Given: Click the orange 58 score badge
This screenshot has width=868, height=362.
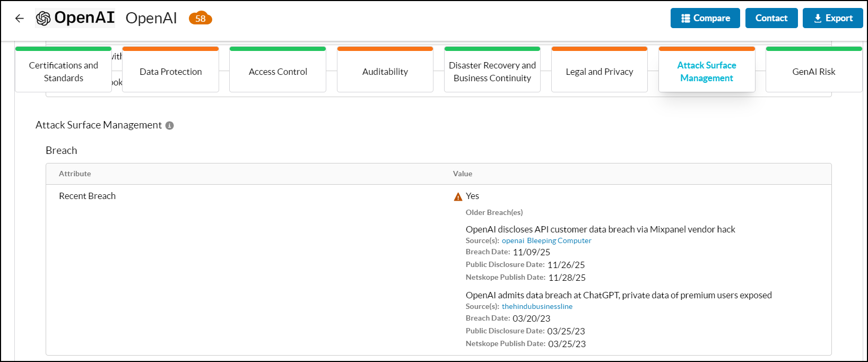Looking at the screenshot, I should (201, 19).
